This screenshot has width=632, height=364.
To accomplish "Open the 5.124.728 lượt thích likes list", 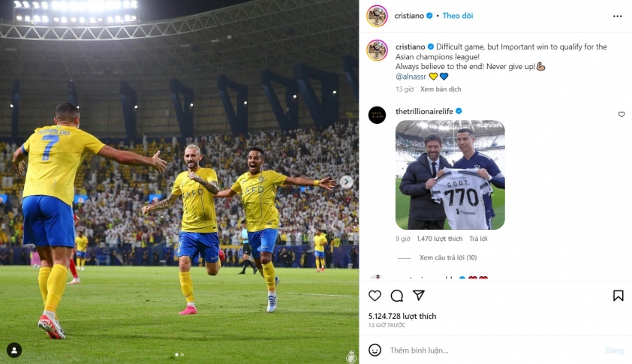I will (x=402, y=316).
